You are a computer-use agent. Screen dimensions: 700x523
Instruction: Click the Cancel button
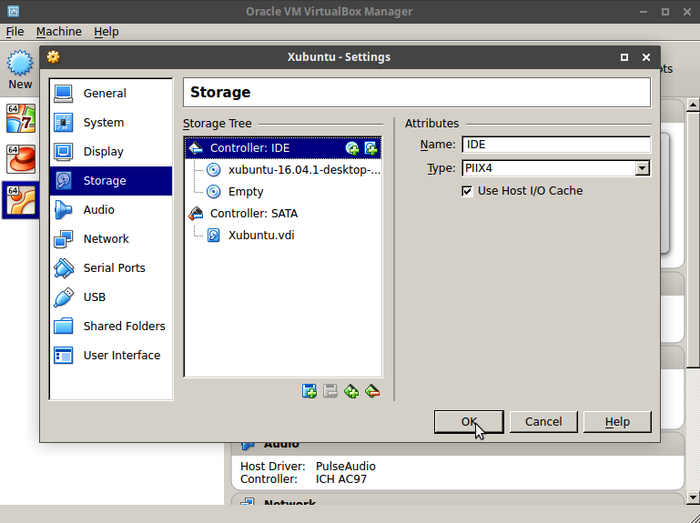click(543, 422)
